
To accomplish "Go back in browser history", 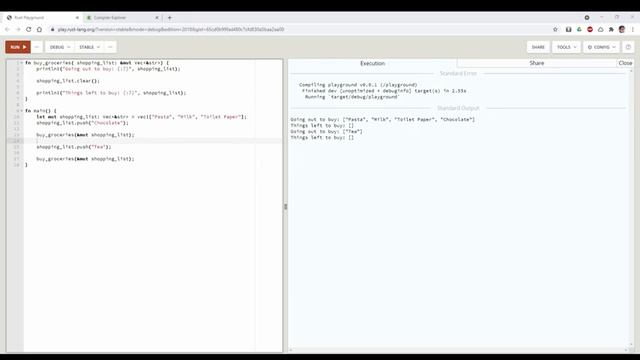I will pyautogui.click(x=7, y=29).
